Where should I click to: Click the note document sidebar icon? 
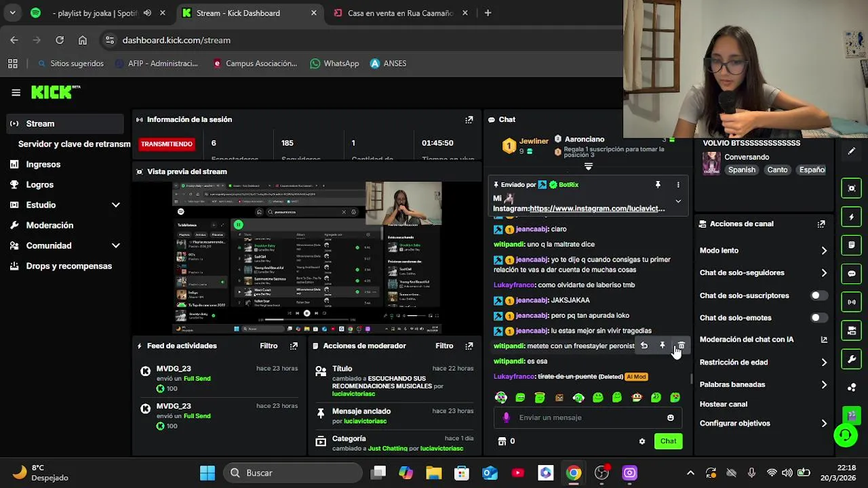852,245
